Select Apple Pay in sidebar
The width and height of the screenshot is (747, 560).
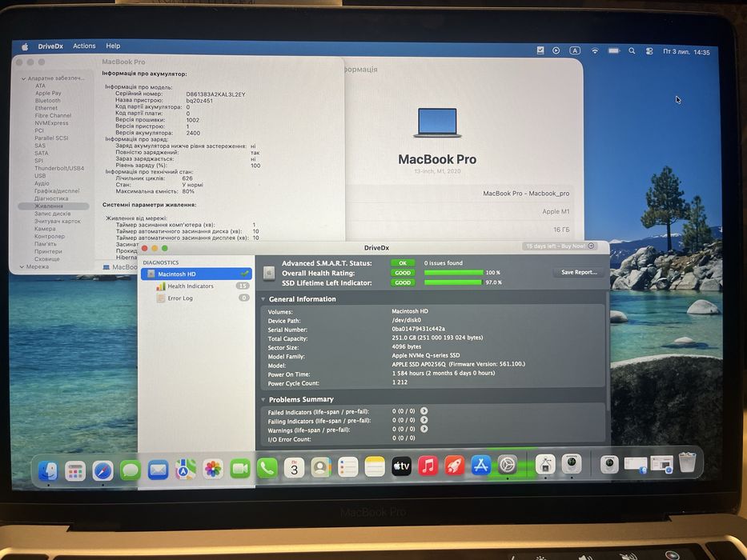coord(48,93)
